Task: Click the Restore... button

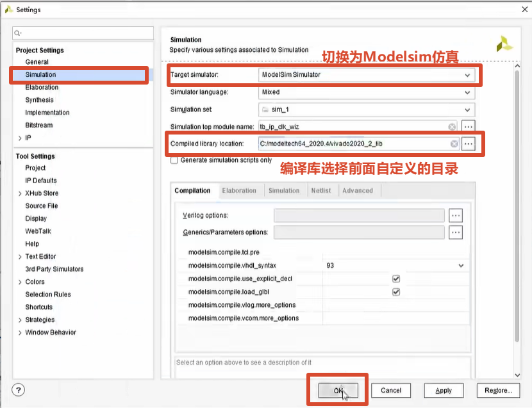Action: pyautogui.click(x=498, y=390)
